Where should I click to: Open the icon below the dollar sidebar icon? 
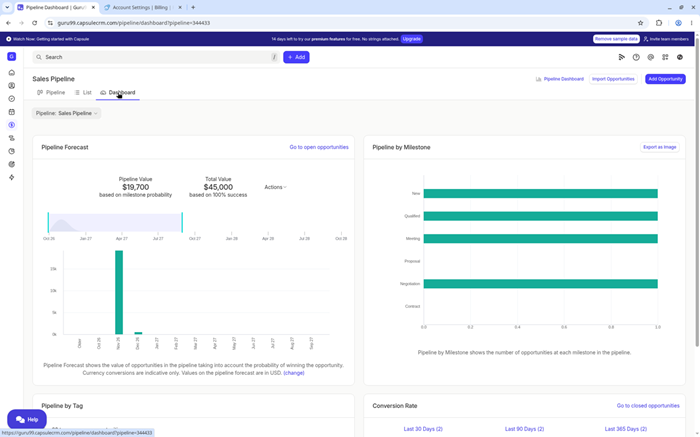click(12, 138)
